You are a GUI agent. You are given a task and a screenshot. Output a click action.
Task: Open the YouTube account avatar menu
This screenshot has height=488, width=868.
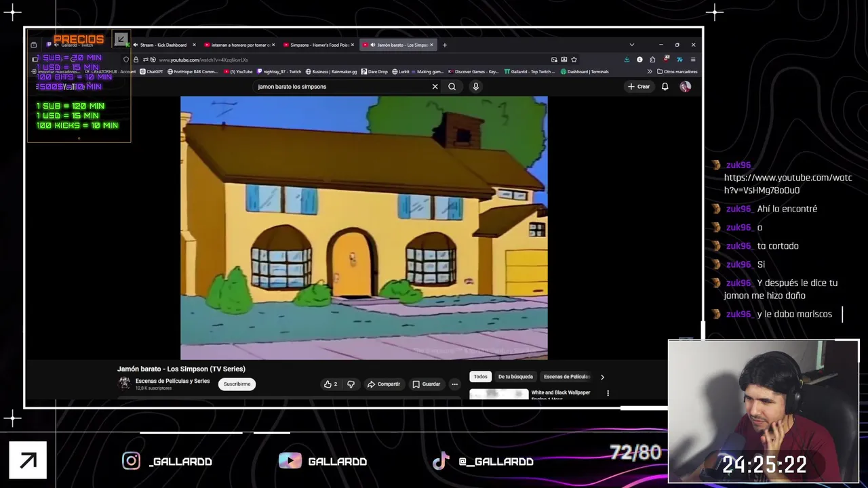686,87
